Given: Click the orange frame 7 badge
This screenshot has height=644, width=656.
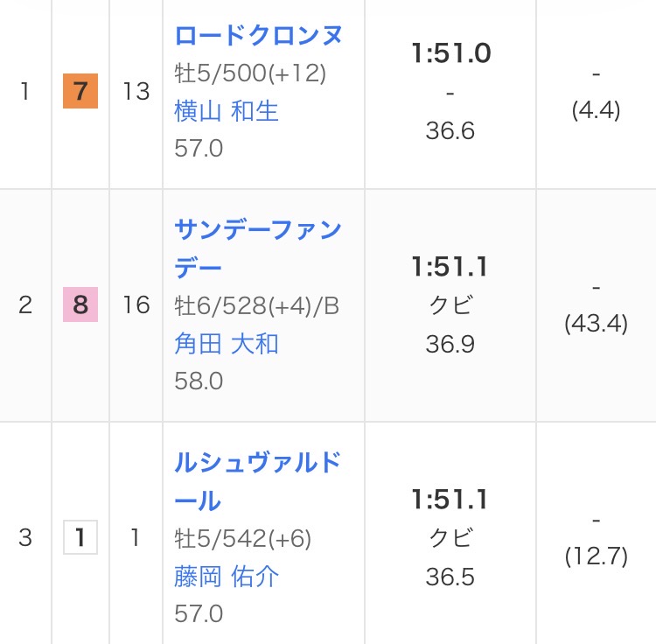Looking at the screenshot, I should click(80, 91).
